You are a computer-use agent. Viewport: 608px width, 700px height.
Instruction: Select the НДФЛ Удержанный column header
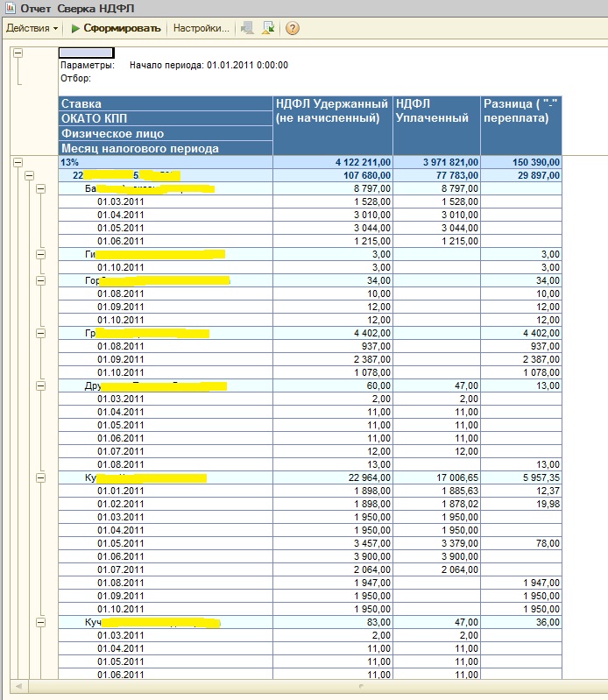coord(333,125)
